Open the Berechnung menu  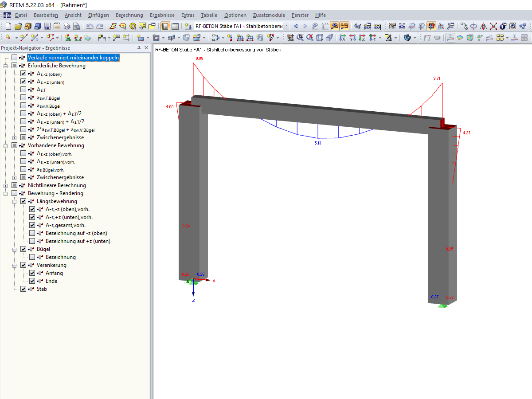pyautogui.click(x=129, y=15)
